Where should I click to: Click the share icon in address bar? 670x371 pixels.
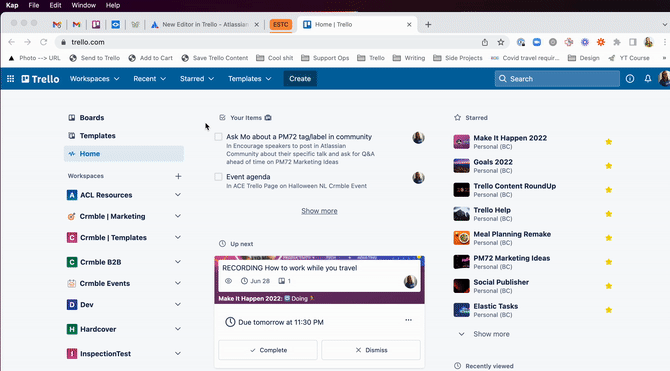[x=485, y=42]
